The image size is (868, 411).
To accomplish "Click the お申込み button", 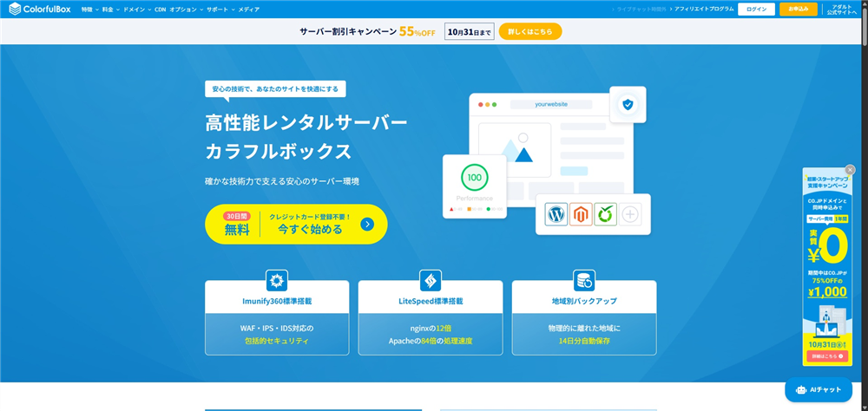I will (x=799, y=10).
